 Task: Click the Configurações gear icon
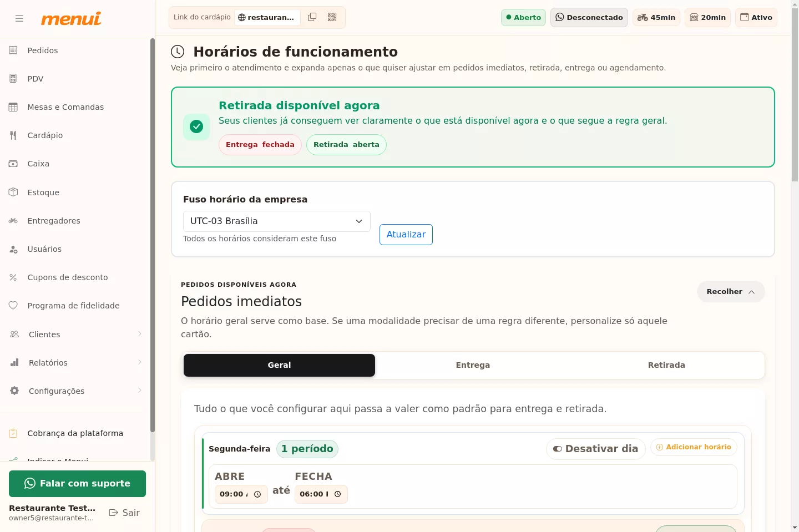(x=14, y=391)
